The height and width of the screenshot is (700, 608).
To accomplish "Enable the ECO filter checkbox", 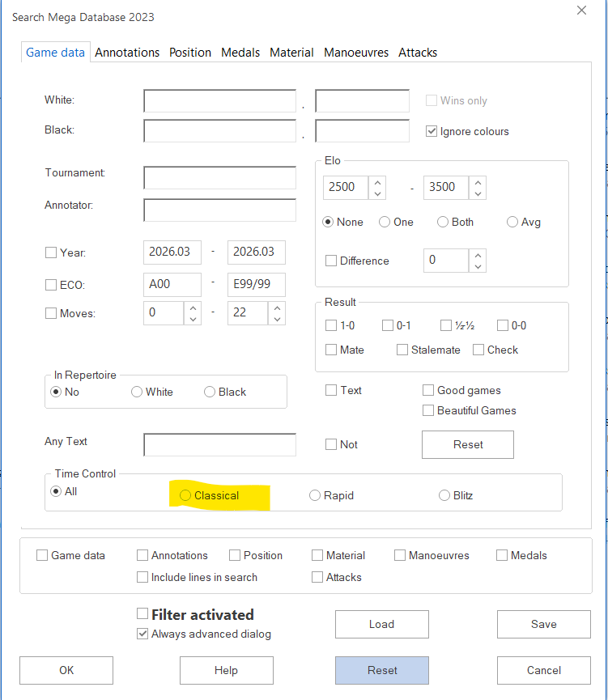I will (51, 285).
